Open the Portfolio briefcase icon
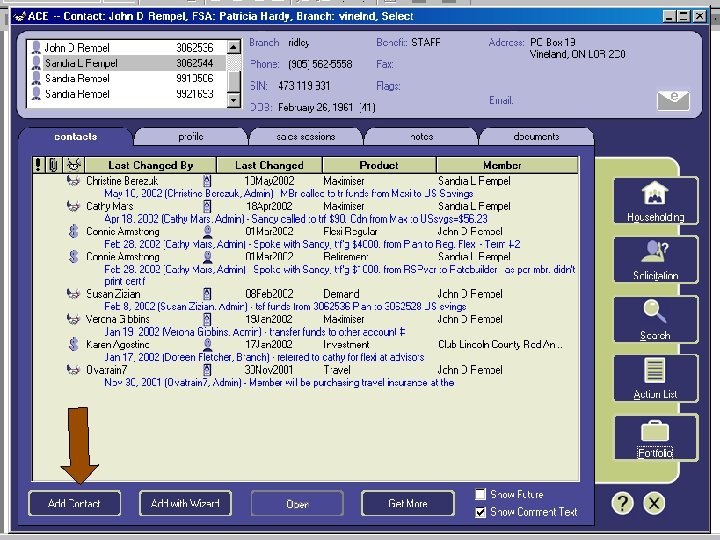Viewport: 720px width, 540px height. point(655,437)
